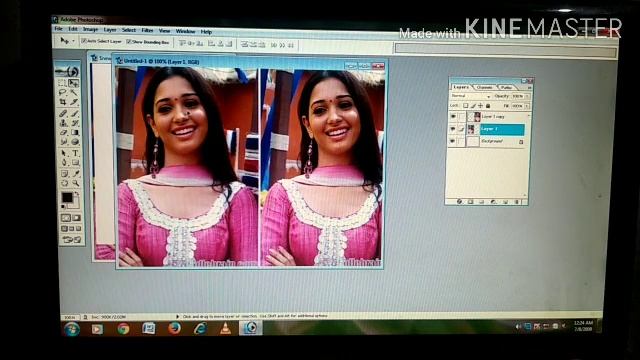Click the Create new layer button
640x360 pixels.
tap(505, 202)
